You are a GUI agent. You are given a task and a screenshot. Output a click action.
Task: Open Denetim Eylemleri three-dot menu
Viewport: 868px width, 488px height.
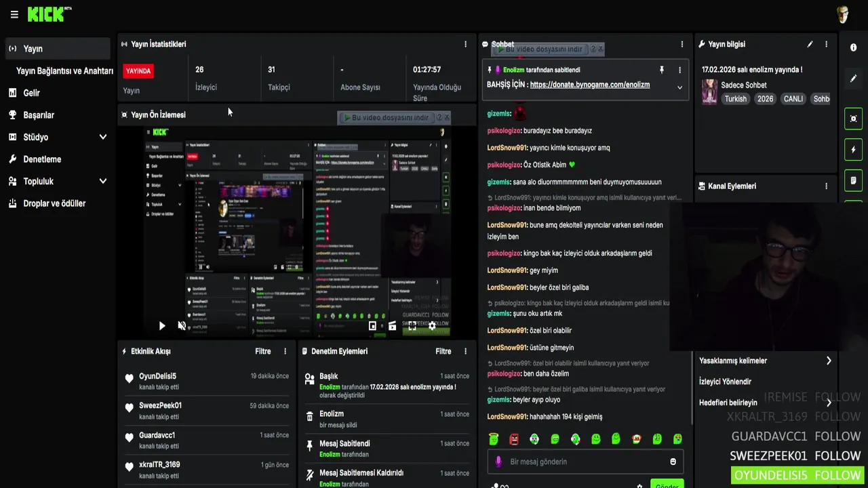(x=465, y=351)
